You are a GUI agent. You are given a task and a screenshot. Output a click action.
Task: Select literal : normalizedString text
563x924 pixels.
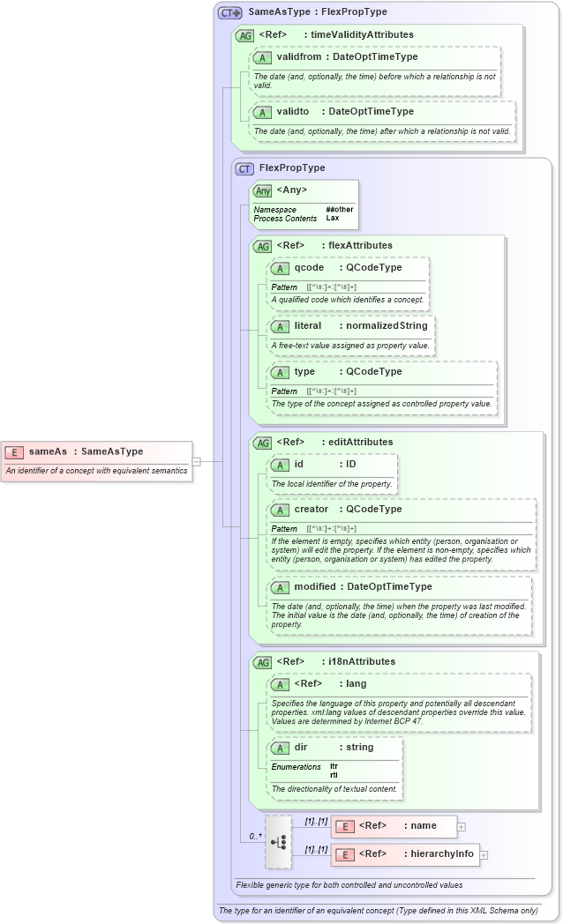point(361,325)
